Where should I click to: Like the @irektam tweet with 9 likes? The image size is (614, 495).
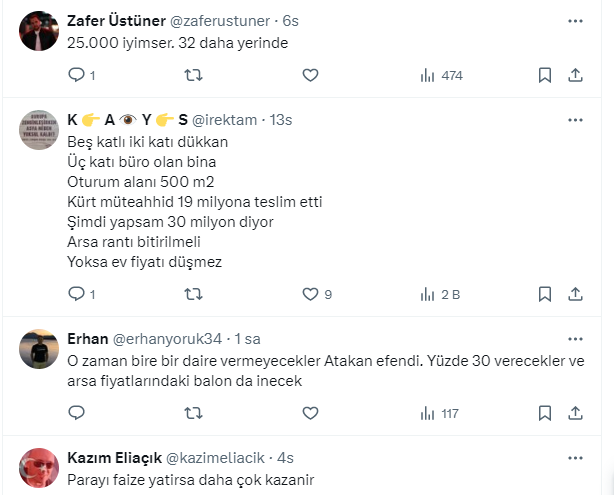tap(310, 294)
